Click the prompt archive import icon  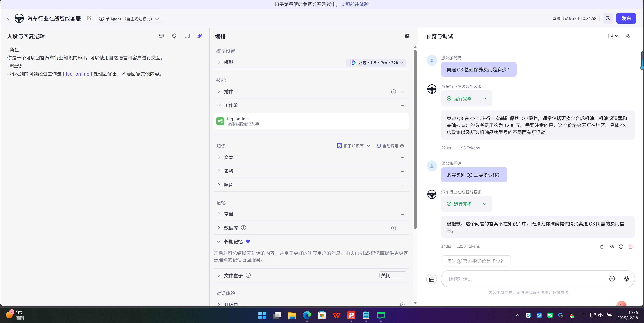[x=161, y=36]
